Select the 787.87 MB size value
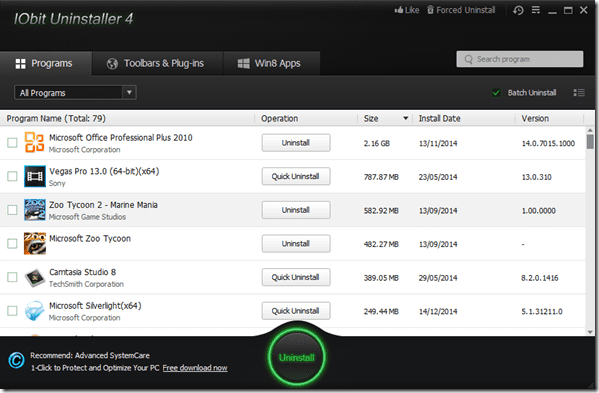Image resolution: width=599 pixels, height=393 pixels. 381,177
